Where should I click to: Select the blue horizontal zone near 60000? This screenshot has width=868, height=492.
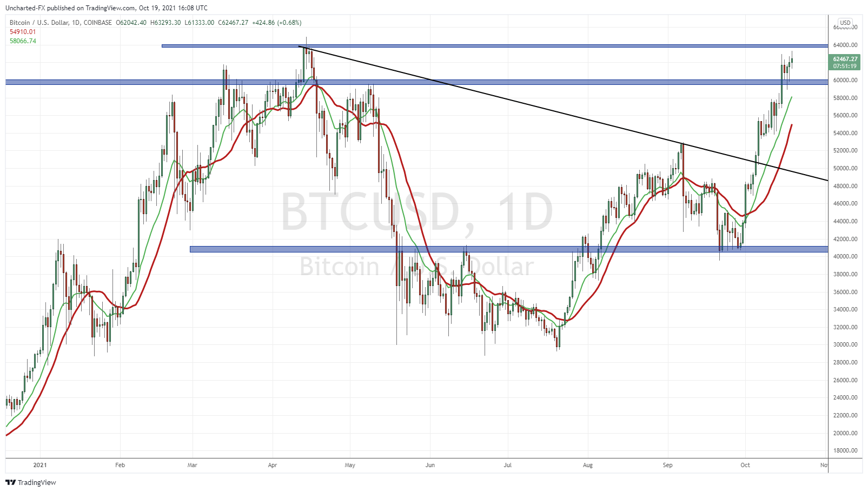tap(416, 82)
